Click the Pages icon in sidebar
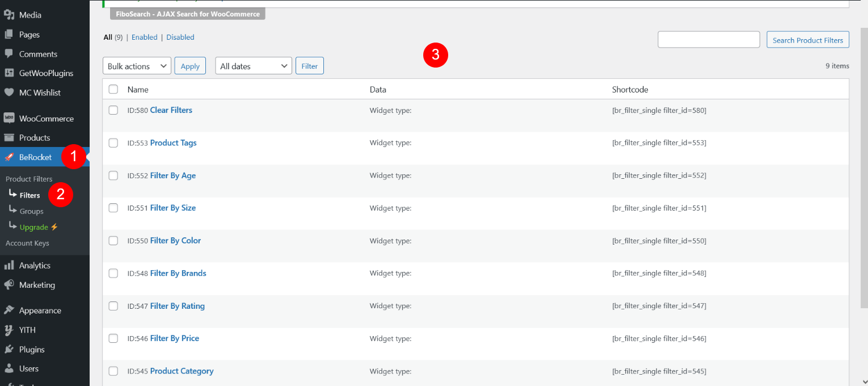This screenshot has width=868, height=386. coord(9,35)
